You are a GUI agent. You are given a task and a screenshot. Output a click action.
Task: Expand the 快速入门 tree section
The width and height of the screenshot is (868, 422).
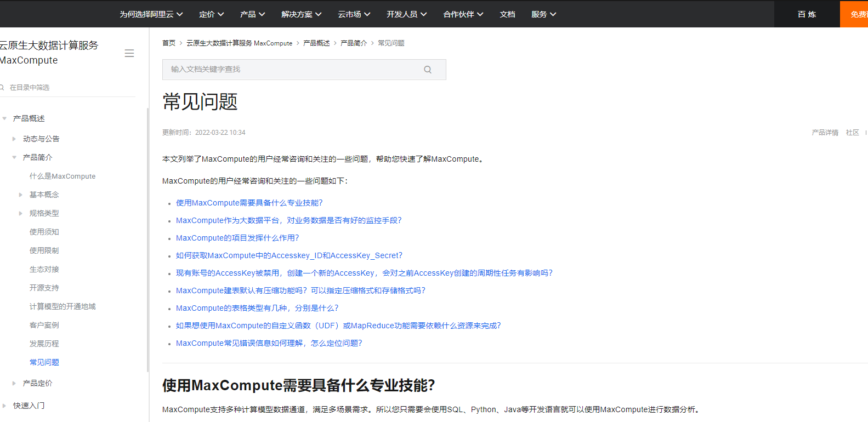point(4,406)
